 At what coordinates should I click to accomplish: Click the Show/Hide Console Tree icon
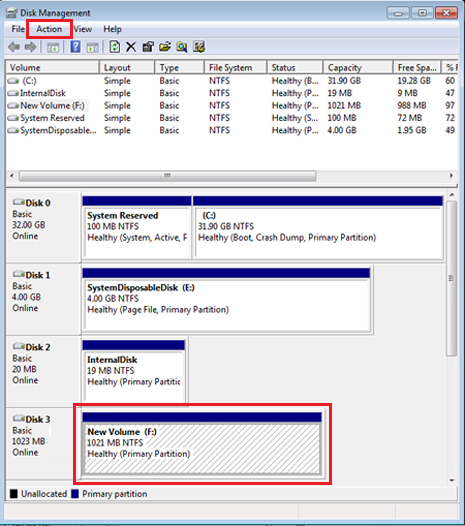[53, 48]
